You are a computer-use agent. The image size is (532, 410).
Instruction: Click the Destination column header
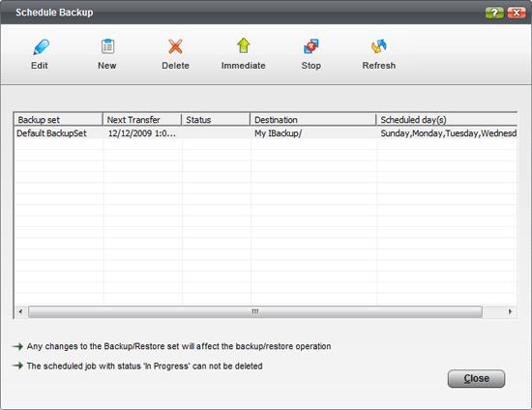coord(313,120)
